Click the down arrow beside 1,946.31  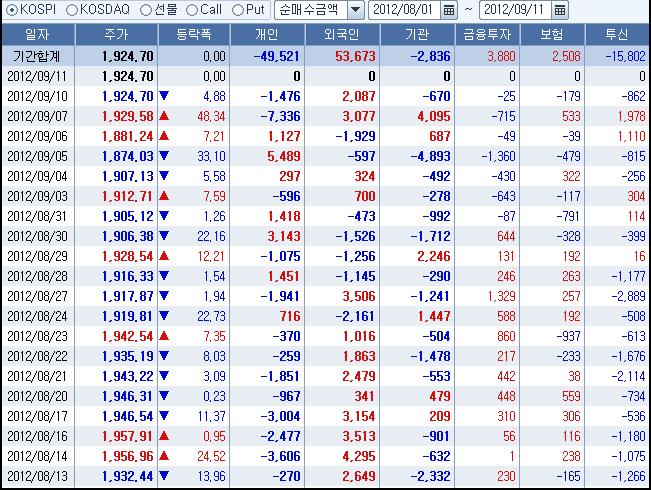[x=164, y=395]
